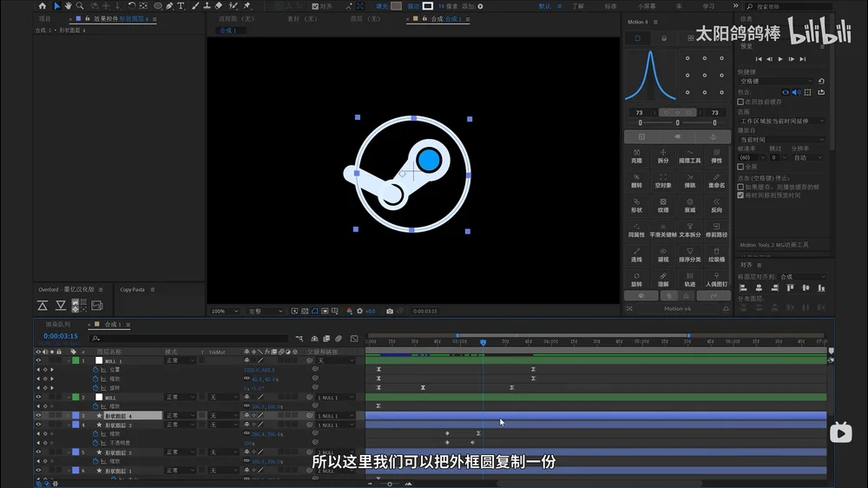
Task: Click the current time indicator on timeline
Action: 483,342
